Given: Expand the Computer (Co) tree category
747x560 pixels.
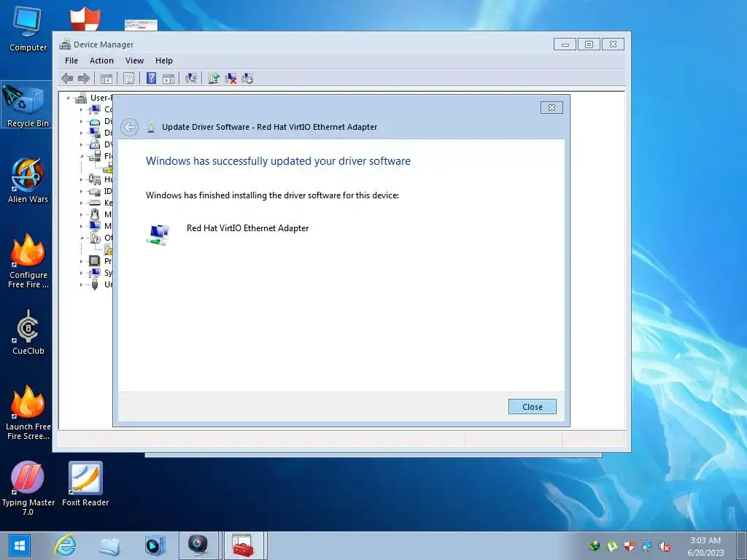Looking at the screenshot, I should click(x=81, y=110).
